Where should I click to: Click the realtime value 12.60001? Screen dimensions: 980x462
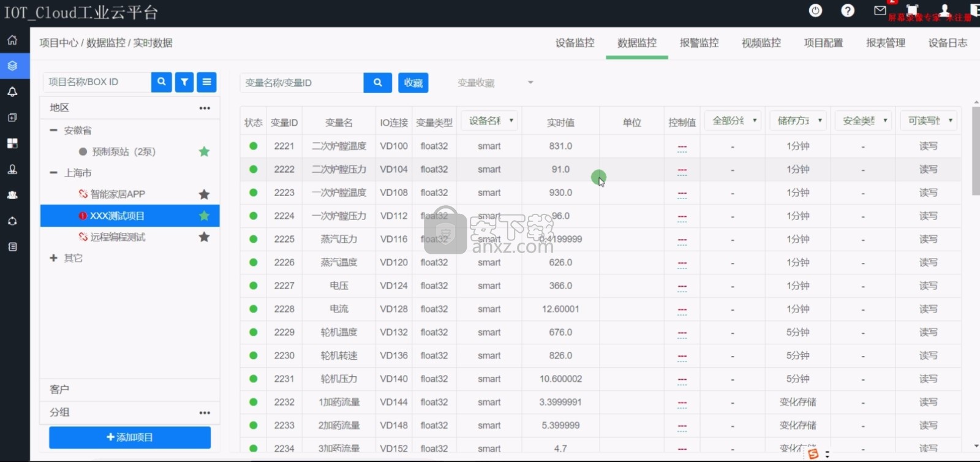click(x=560, y=309)
